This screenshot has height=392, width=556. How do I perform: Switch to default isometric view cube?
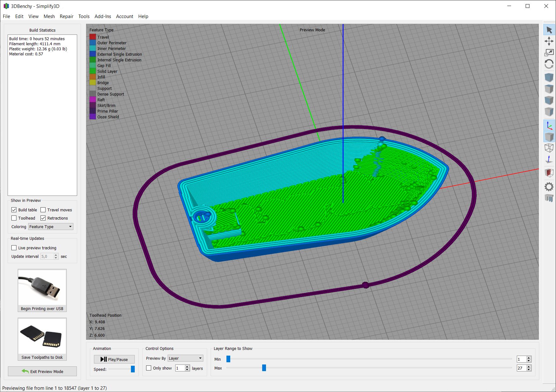549,77
